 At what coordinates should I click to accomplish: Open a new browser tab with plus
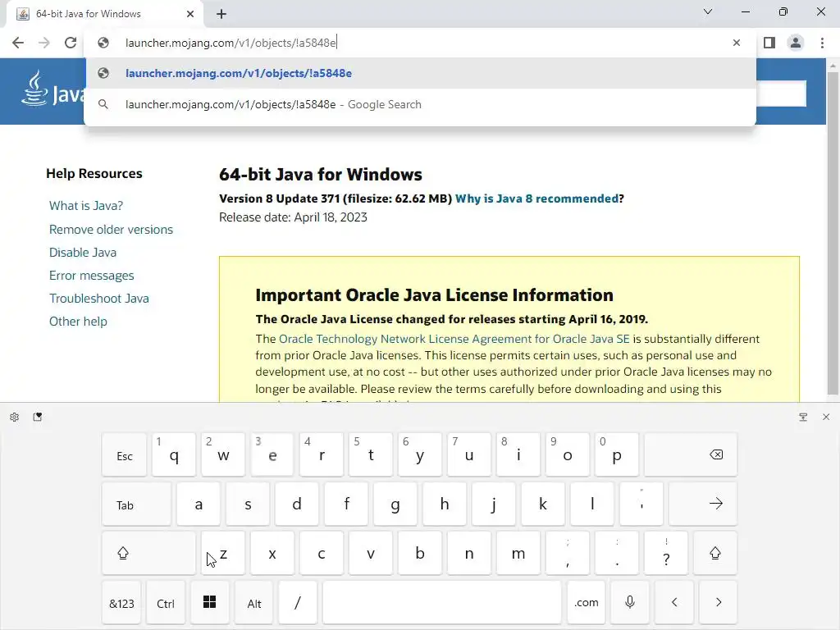(x=221, y=14)
